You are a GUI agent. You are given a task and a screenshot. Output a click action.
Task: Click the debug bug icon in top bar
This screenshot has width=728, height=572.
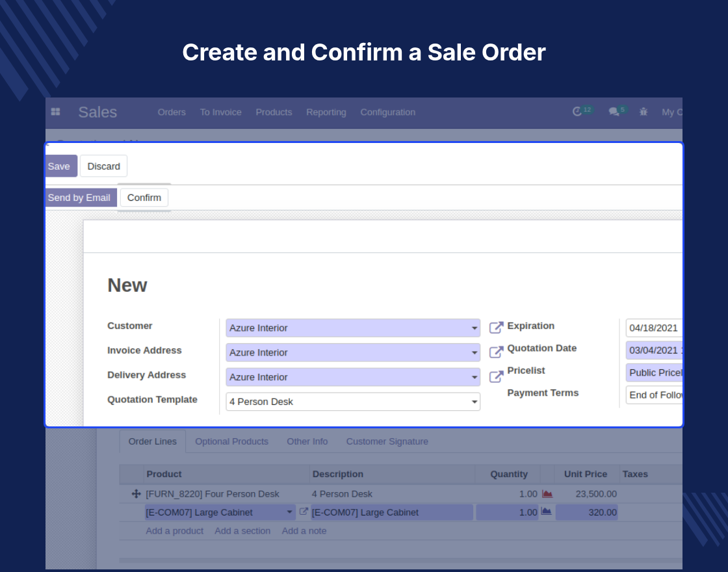click(x=643, y=111)
